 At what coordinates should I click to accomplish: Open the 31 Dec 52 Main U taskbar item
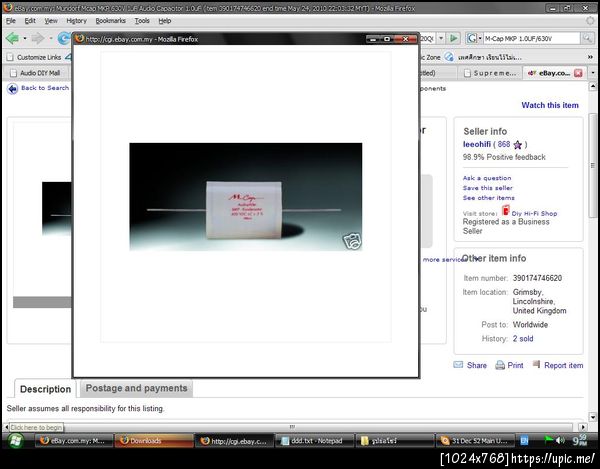pyautogui.click(x=474, y=441)
